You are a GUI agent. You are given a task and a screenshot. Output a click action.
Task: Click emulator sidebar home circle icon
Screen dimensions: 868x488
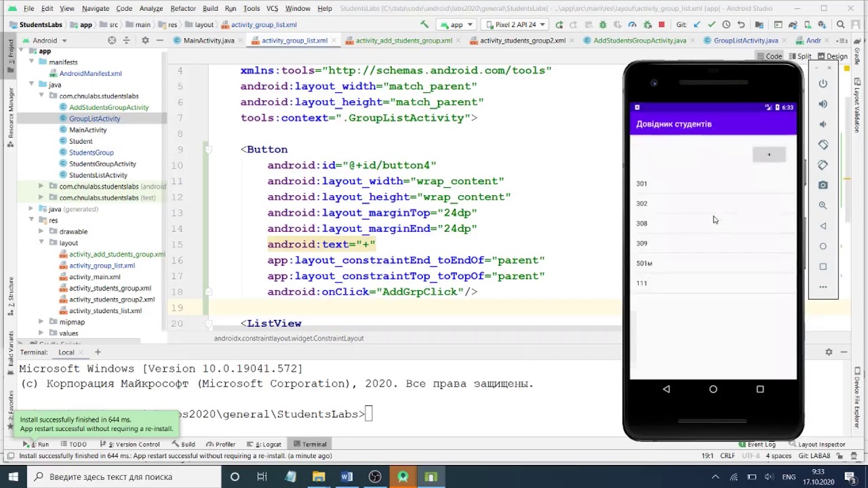tap(823, 246)
